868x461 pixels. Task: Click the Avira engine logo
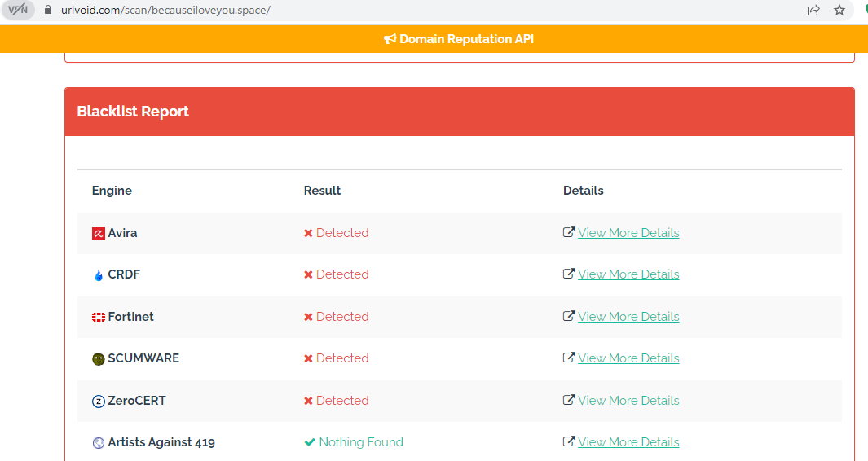pyautogui.click(x=99, y=234)
